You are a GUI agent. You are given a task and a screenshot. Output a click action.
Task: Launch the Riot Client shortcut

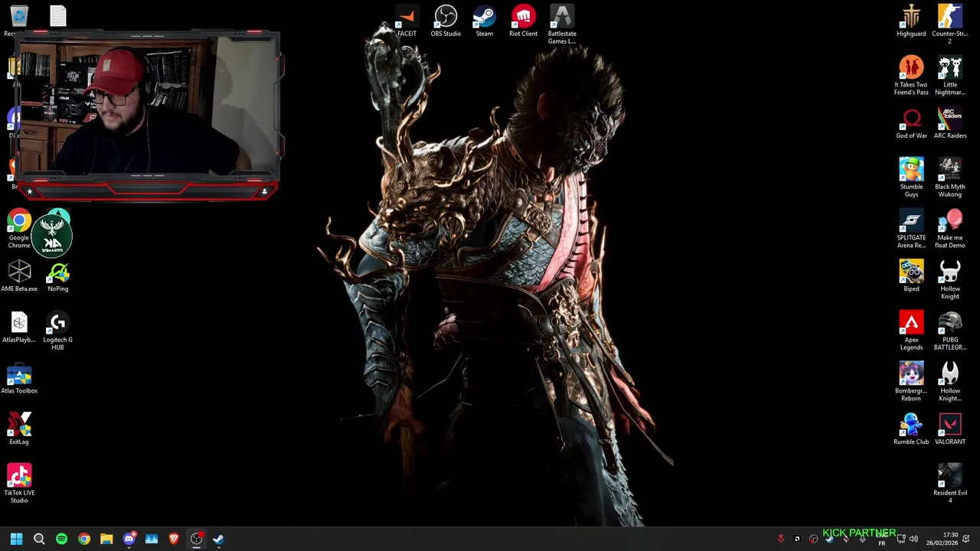point(524,21)
